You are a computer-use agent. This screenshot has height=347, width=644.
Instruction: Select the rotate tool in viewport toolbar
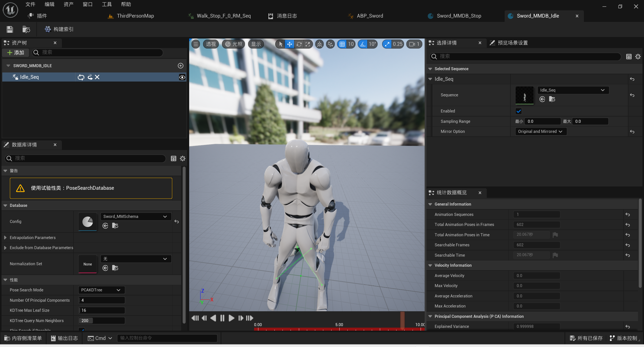pyautogui.click(x=299, y=44)
